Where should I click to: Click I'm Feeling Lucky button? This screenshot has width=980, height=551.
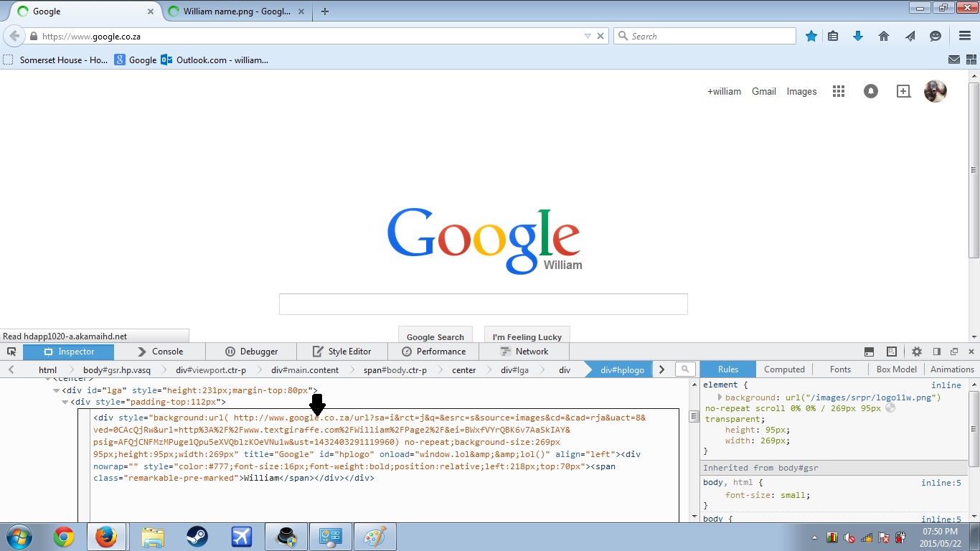(527, 336)
